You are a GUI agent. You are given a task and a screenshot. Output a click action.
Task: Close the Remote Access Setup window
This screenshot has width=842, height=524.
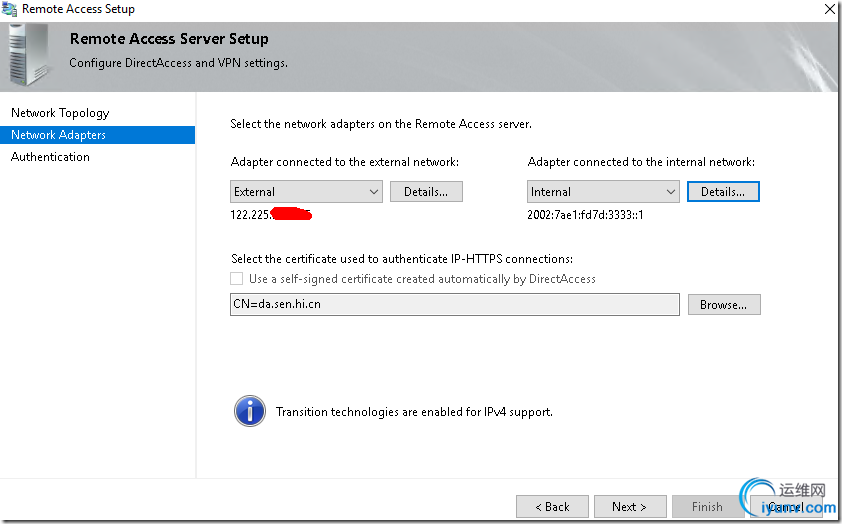tap(829, 9)
